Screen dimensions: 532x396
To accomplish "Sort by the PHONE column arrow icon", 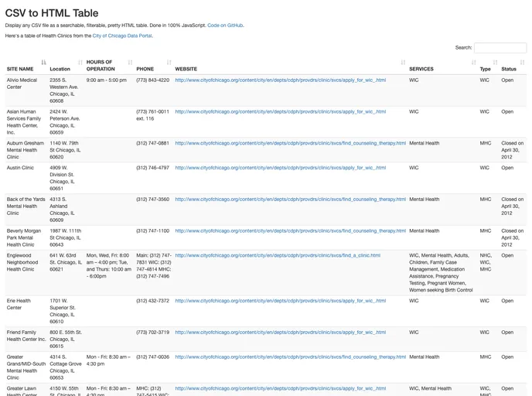I will [169, 62].
